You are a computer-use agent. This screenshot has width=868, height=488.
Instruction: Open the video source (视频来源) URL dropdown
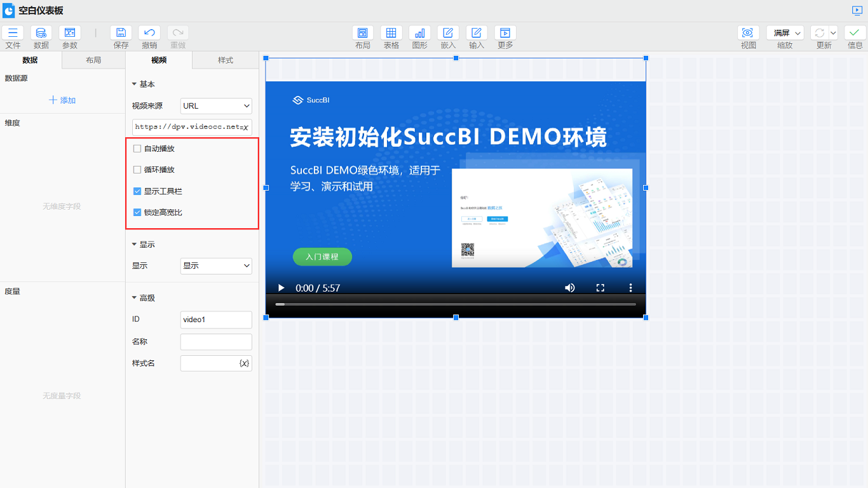[x=216, y=106]
